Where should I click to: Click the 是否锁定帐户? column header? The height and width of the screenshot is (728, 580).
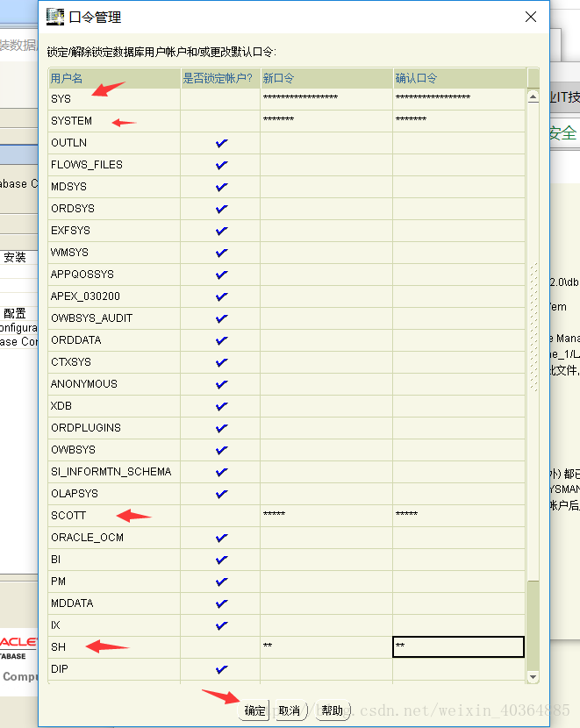click(x=220, y=78)
